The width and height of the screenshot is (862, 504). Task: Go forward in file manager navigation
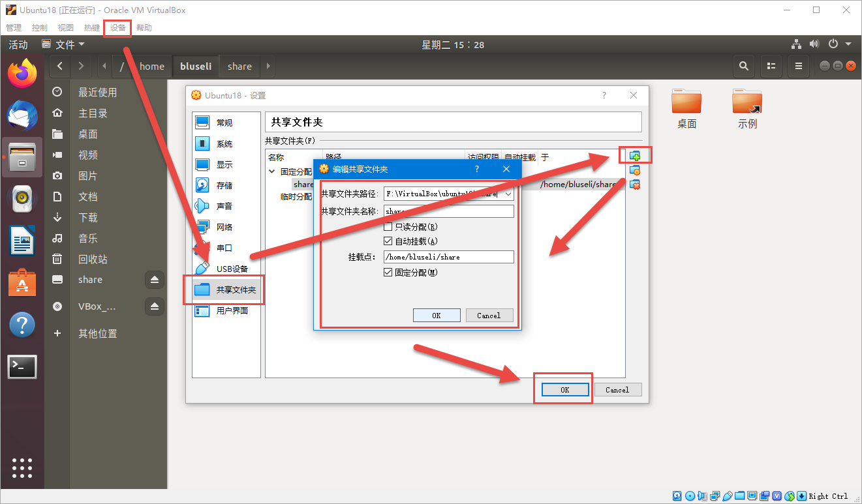pyautogui.click(x=81, y=66)
